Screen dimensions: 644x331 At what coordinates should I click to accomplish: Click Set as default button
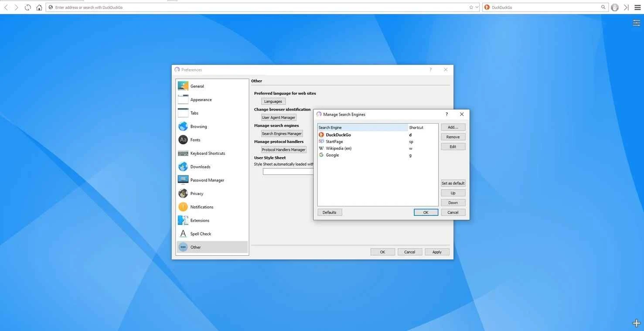coord(453,183)
